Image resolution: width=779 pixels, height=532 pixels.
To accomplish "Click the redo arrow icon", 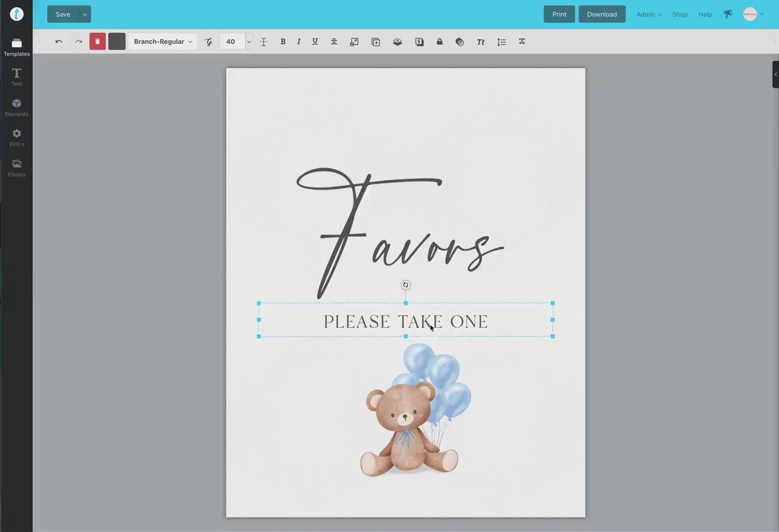I will coord(79,41).
